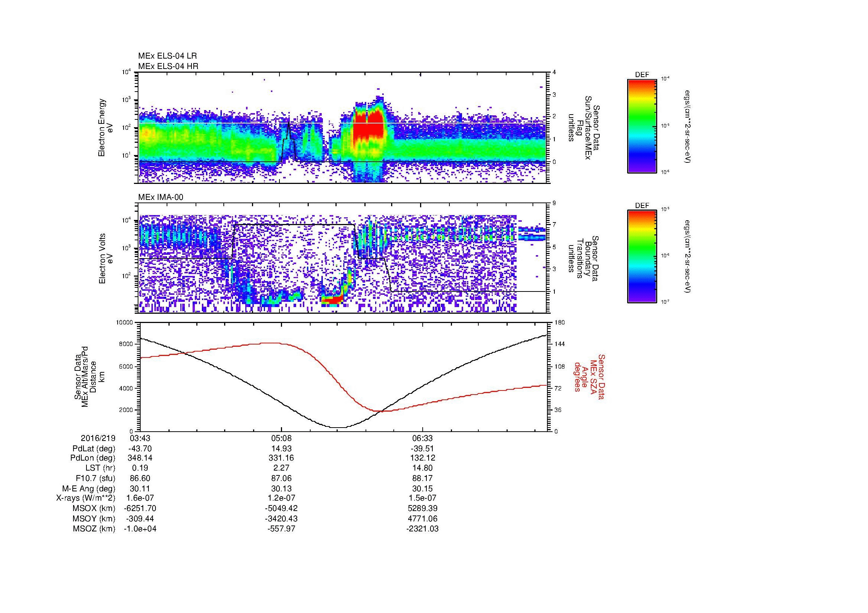Viewport: 868px width, 613px height.
Task: Click the MSOZ value '-2321.03'
Action: (x=422, y=529)
